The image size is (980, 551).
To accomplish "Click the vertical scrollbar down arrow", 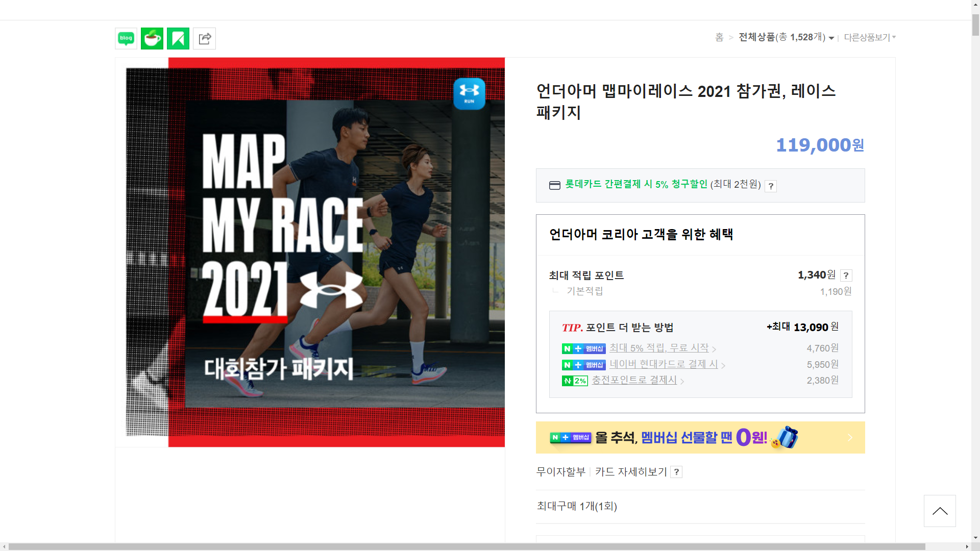I will [x=975, y=538].
